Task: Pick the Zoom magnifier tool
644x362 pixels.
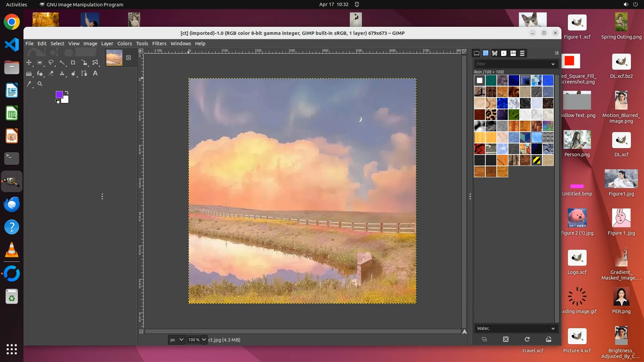Action: click(x=40, y=84)
